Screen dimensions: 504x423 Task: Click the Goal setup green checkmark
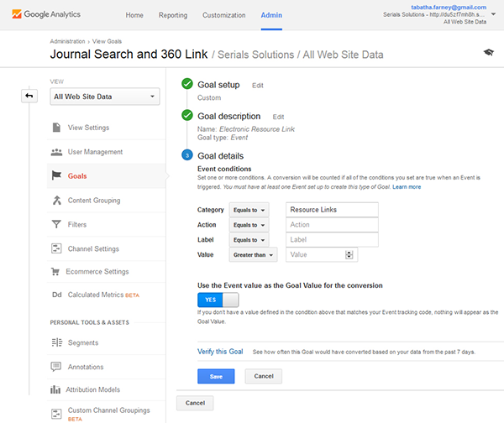click(187, 83)
